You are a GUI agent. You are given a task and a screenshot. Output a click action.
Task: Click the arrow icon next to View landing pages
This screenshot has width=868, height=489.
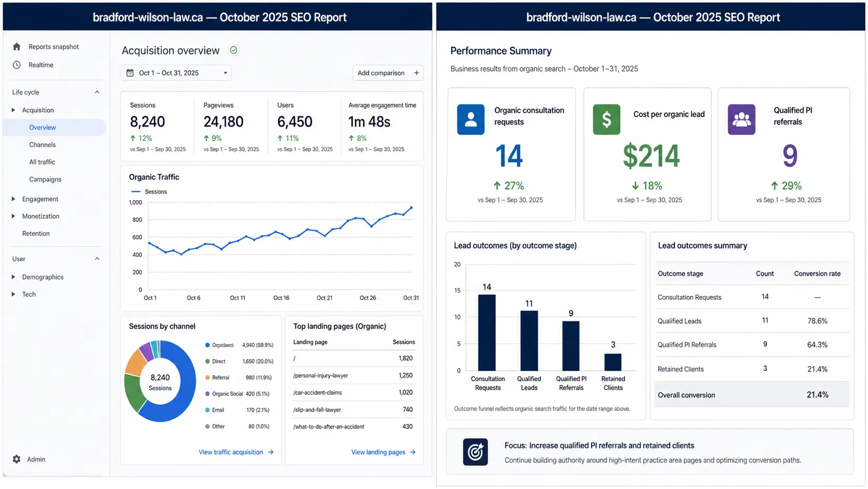click(x=413, y=452)
